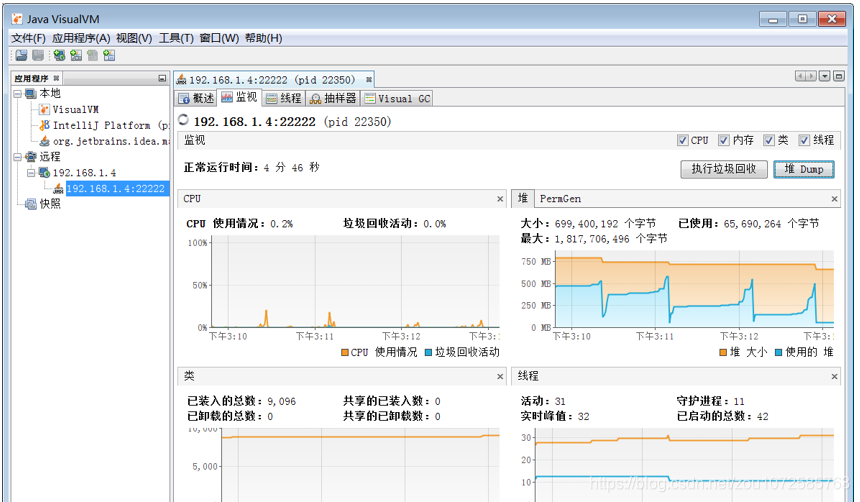
Task: Click the 堆 Dump button
Action: [x=804, y=169]
